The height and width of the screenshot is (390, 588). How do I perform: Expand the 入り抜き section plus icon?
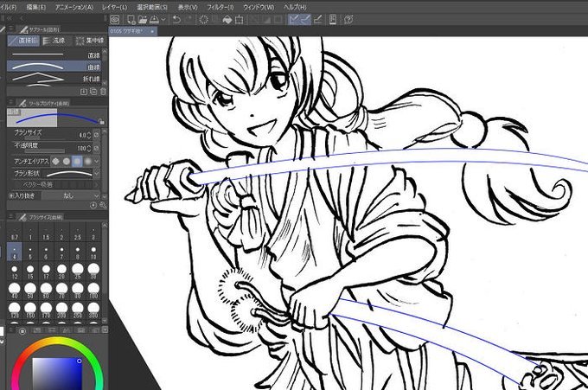[x=11, y=195]
